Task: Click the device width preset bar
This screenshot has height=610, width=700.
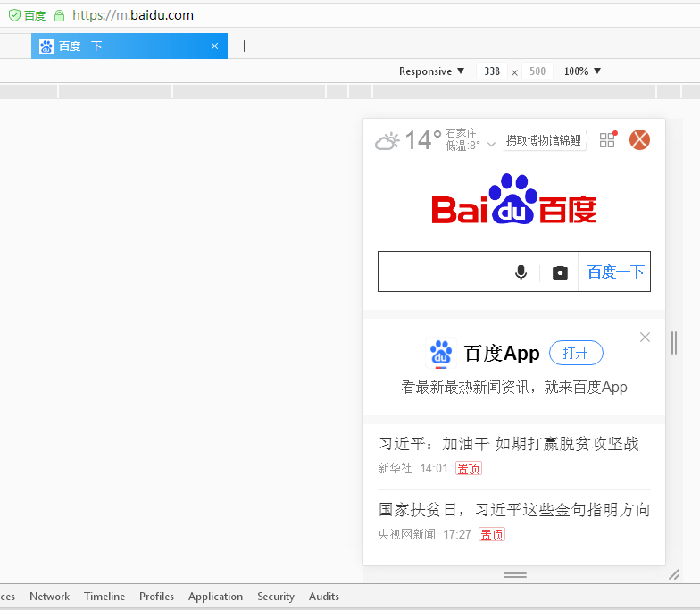Action: (350, 91)
